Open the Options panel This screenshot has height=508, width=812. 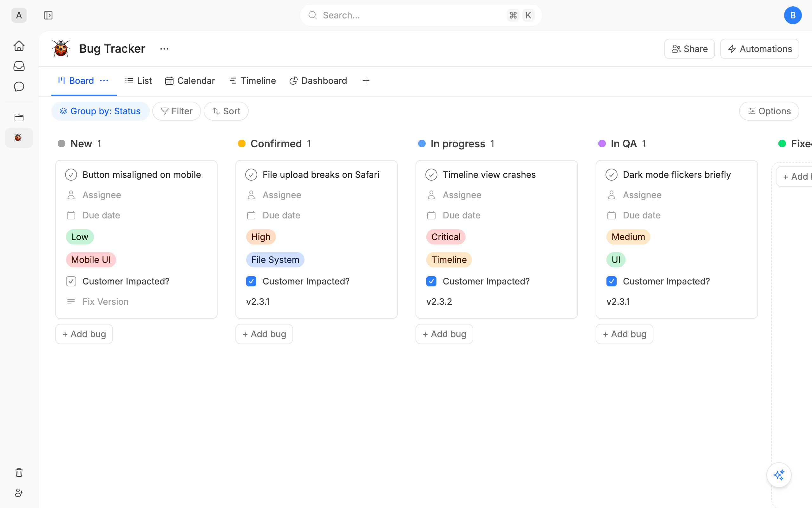[769, 111]
